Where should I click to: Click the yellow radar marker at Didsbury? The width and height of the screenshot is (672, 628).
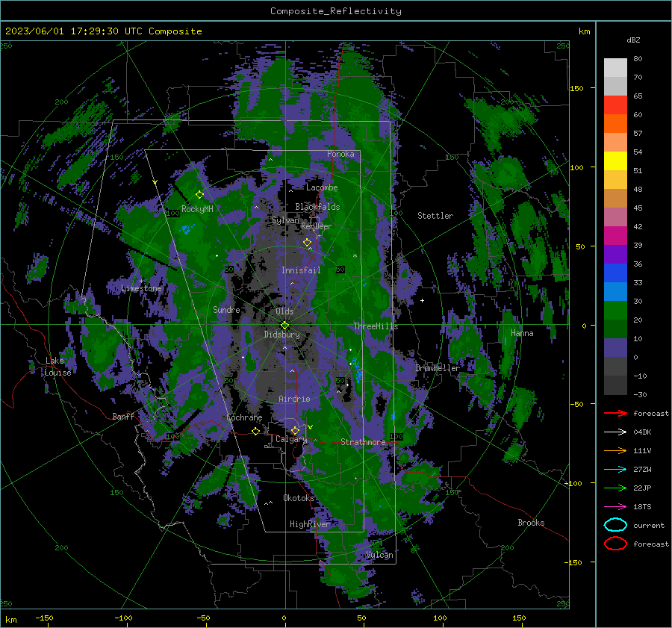click(284, 326)
